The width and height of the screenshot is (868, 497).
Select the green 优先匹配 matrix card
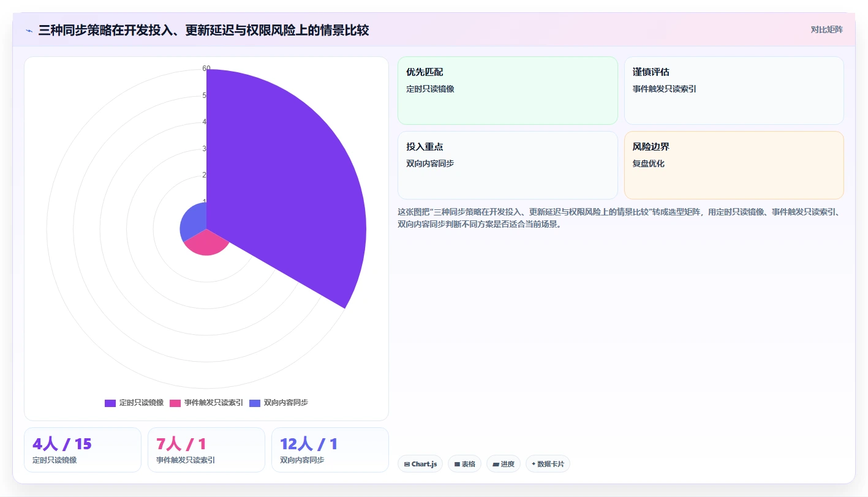point(508,91)
